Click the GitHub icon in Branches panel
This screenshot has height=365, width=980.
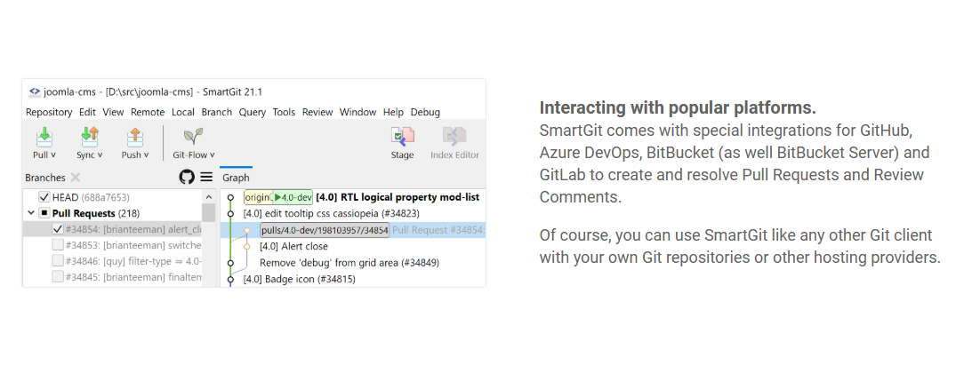186,178
